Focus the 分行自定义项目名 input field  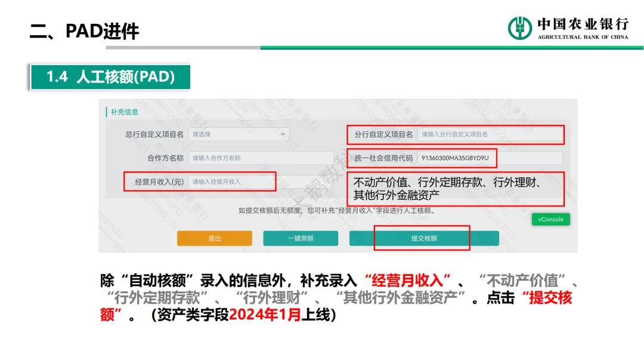pyautogui.click(x=489, y=134)
